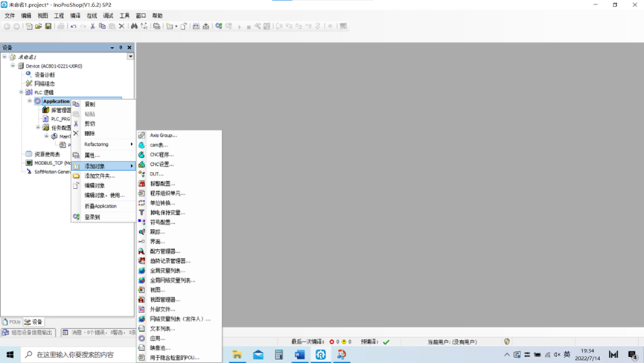Click the funnel icon for 掉电保持变量
The height and width of the screenshot is (363, 644).
pyautogui.click(x=141, y=213)
